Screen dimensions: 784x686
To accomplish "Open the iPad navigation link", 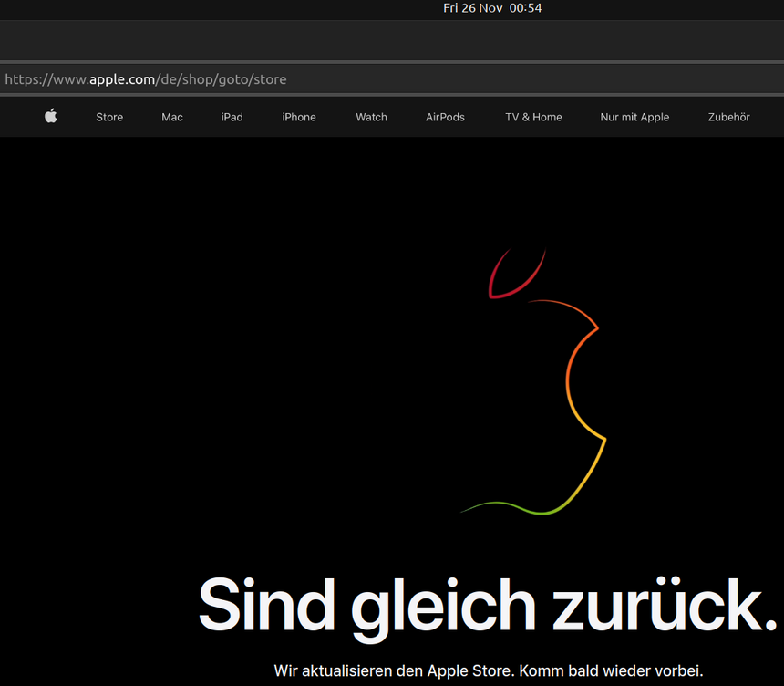I will click(x=232, y=117).
